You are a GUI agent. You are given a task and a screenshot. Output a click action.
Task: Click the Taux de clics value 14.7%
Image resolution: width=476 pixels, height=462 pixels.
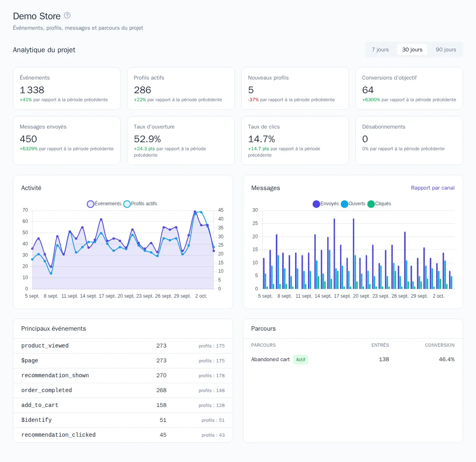pyautogui.click(x=261, y=139)
